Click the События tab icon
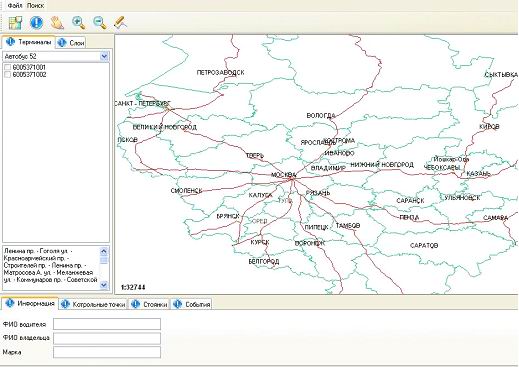 coord(178,304)
